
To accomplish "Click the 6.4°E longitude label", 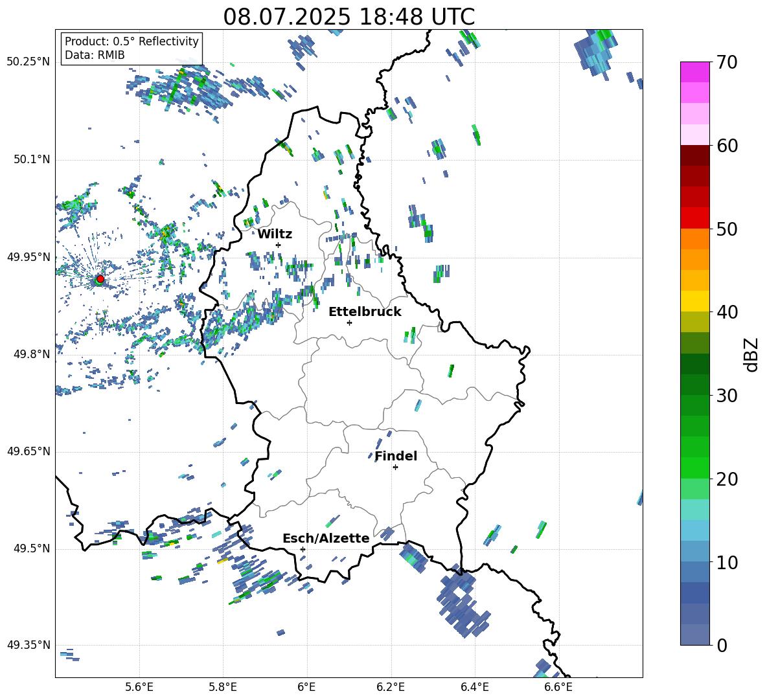I will (474, 687).
